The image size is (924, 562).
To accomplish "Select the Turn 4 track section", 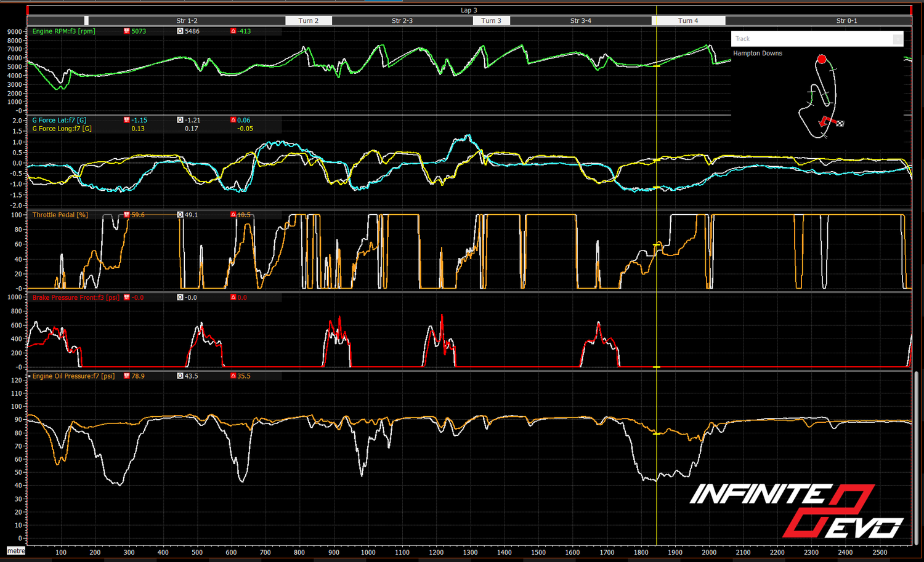I will pos(688,21).
